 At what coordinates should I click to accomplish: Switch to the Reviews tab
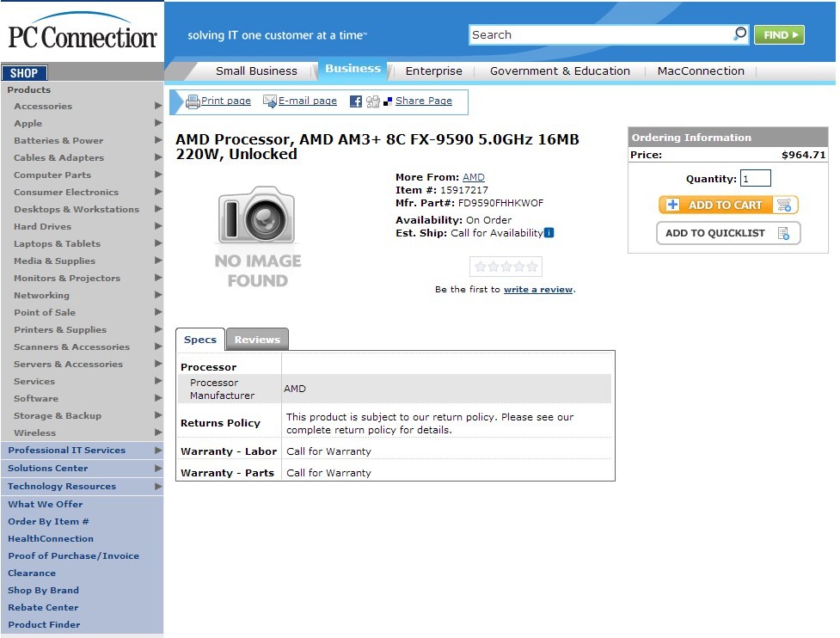[257, 340]
